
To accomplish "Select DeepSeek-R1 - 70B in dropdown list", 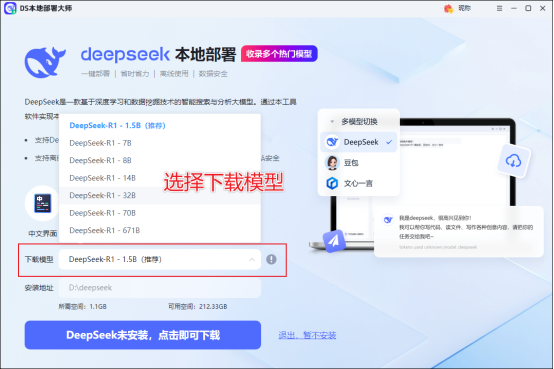I will coord(160,213).
